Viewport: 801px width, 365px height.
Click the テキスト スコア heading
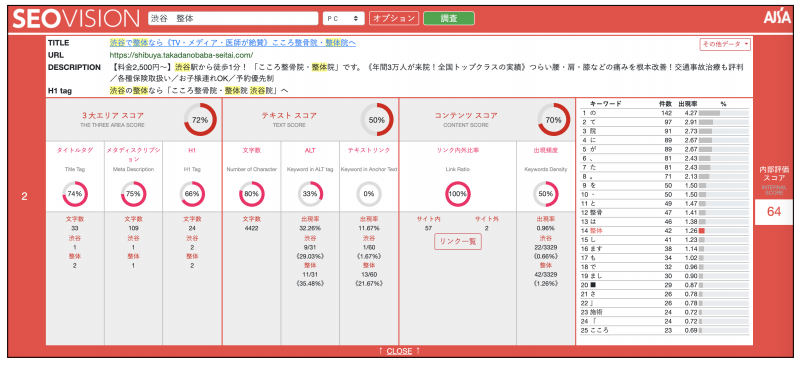click(x=289, y=115)
